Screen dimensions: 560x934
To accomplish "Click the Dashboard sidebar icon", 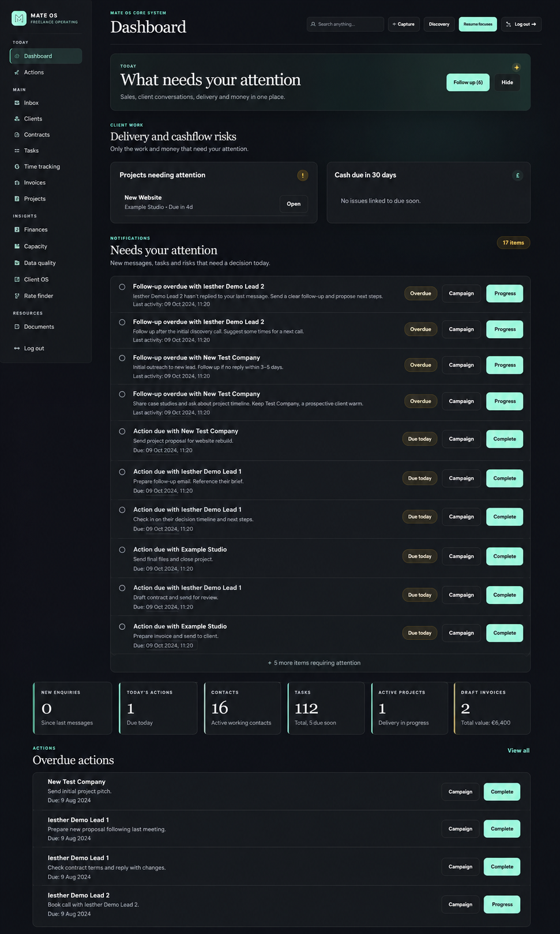I will coord(17,56).
